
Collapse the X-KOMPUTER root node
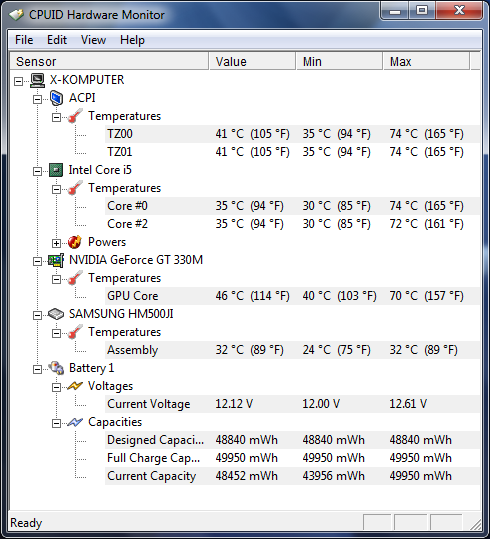point(19,81)
